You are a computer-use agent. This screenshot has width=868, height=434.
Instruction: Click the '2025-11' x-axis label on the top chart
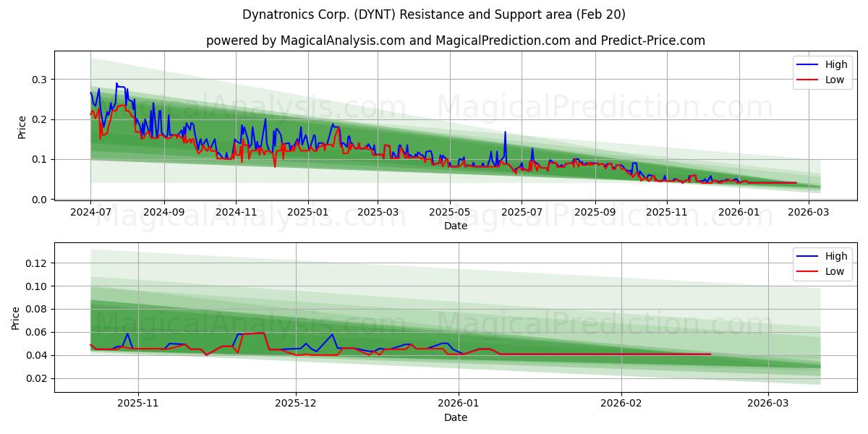pos(668,213)
